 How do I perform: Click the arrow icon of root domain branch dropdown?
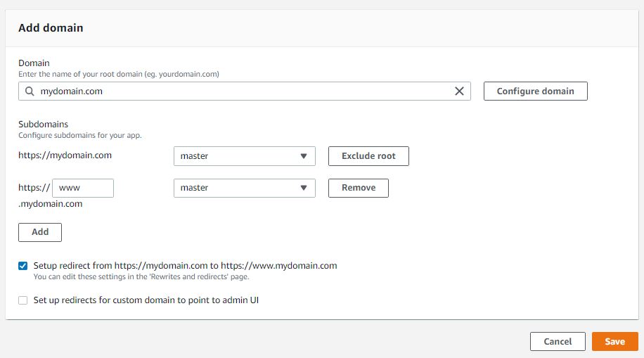(x=304, y=156)
